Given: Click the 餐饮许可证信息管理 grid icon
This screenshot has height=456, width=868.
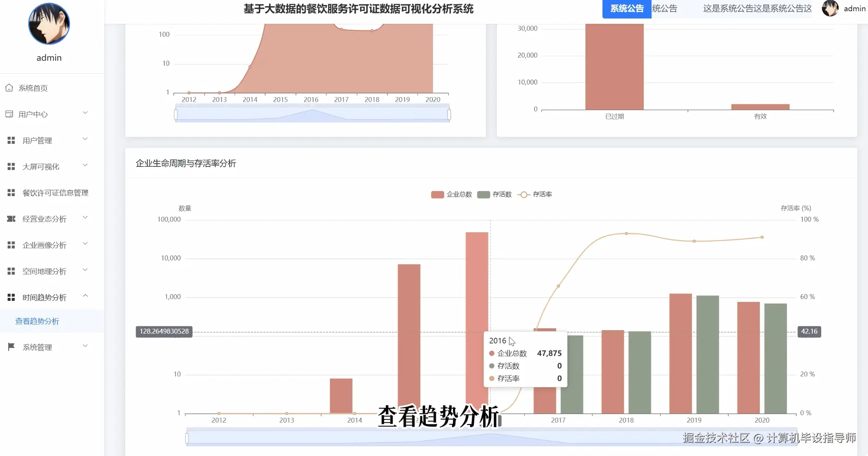Looking at the screenshot, I should pyautogui.click(x=11, y=192).
